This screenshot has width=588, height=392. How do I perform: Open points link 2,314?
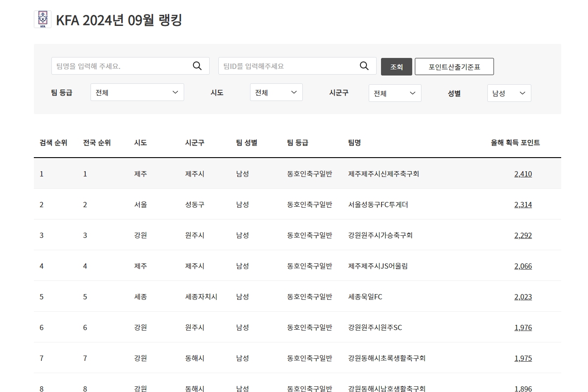[x=523, y=205]
